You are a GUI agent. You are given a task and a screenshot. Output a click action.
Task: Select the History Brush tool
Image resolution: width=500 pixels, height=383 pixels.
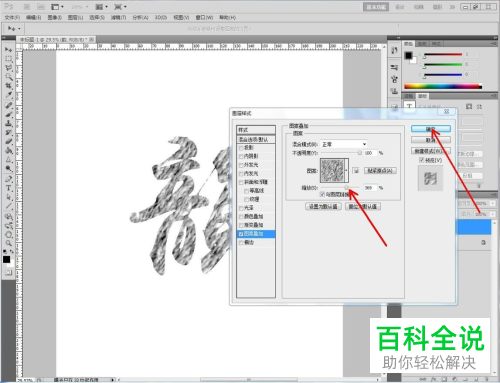point(8,132)
